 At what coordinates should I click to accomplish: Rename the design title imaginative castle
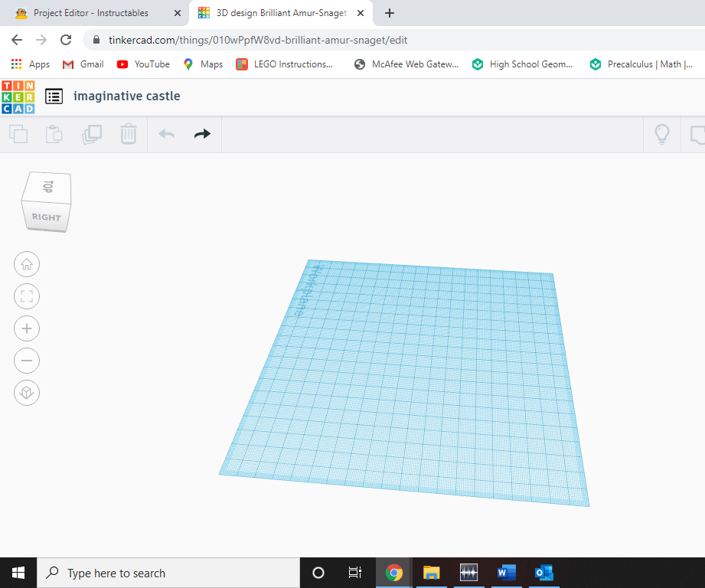127,96
